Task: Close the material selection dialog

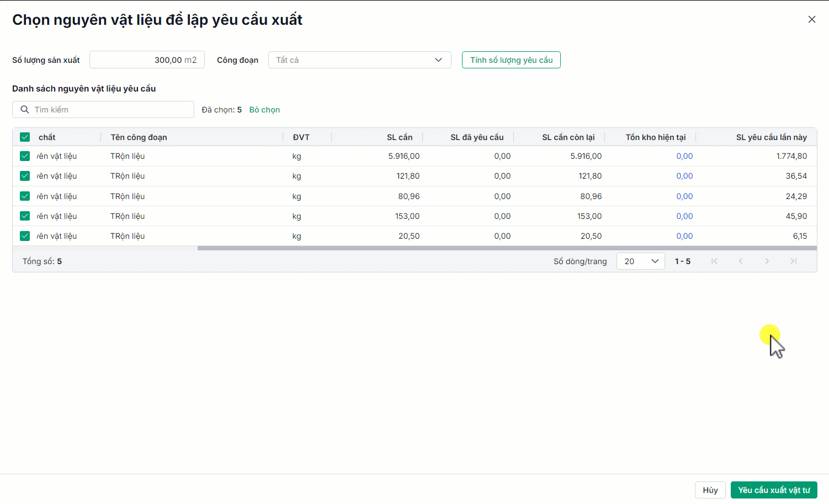Action: [x=811, y=19]
